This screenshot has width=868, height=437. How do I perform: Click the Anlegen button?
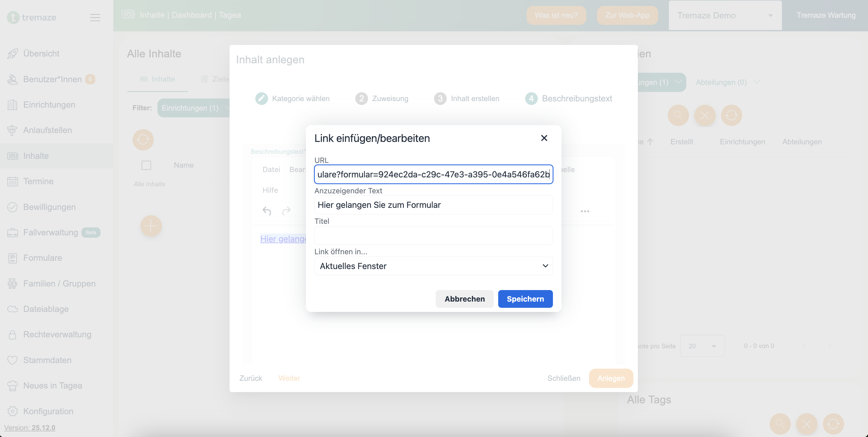click(x=611, y=378)
